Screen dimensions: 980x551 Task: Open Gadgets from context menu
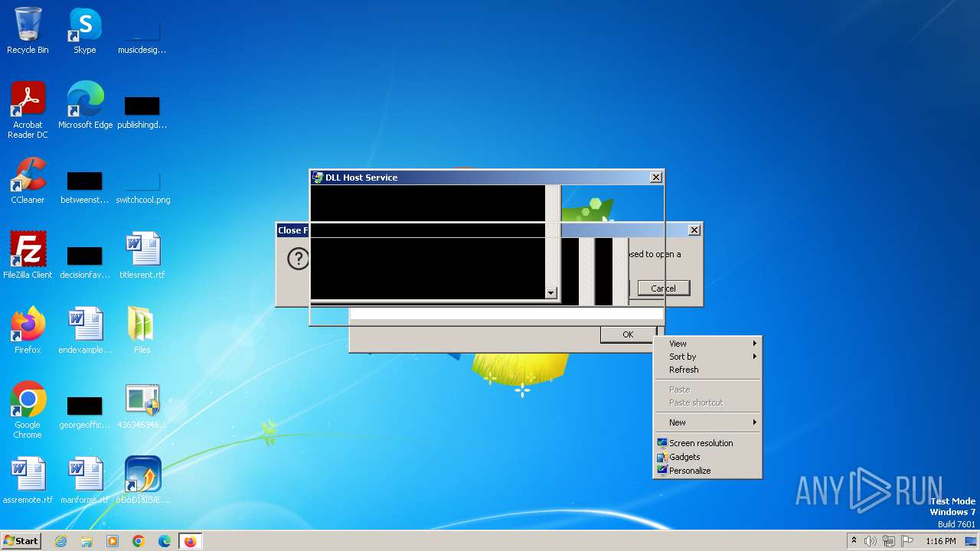(x=707, y=457)
